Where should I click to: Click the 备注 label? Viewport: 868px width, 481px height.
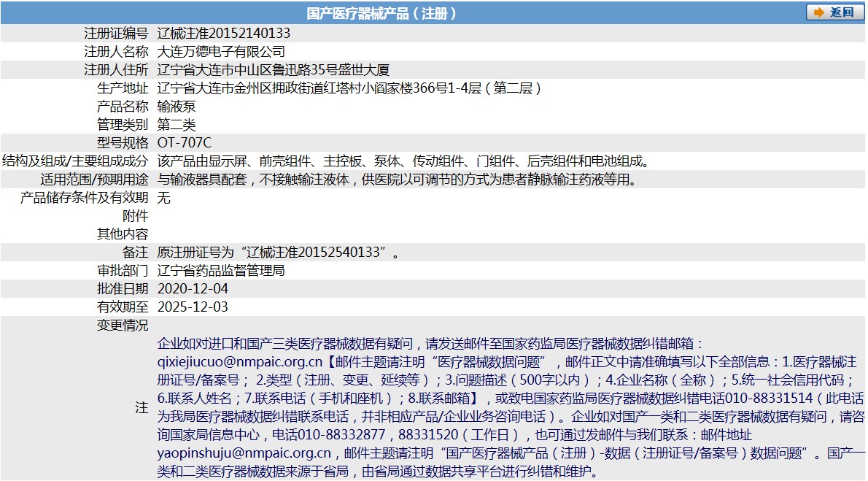coord(136,253)
